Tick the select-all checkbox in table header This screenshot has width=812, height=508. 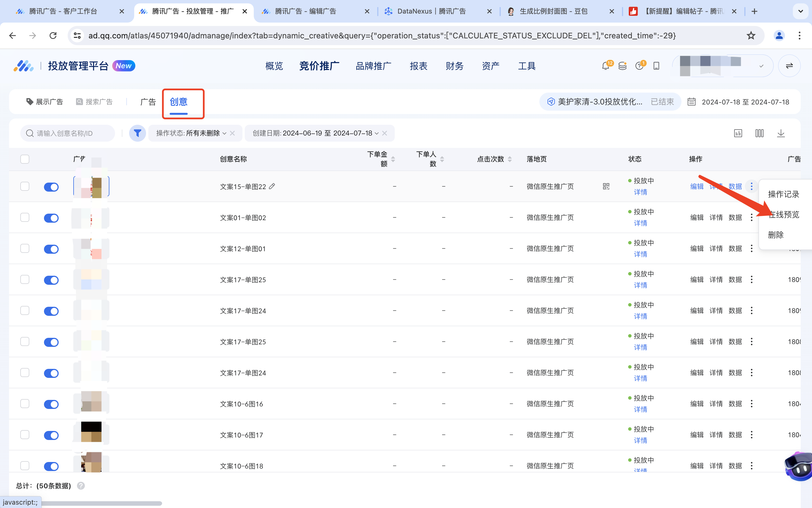(x=25, y=159)
